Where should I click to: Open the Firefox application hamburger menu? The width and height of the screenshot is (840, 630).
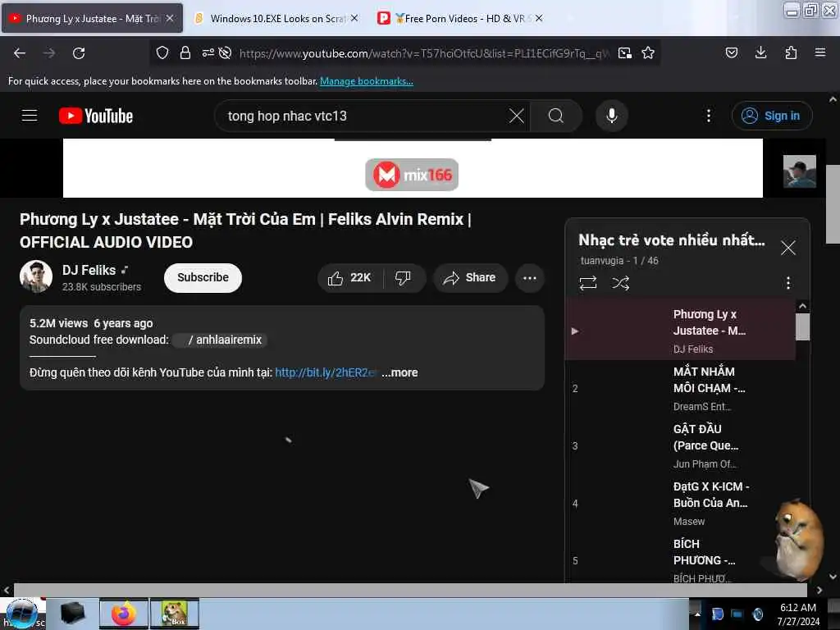(820, 52)
